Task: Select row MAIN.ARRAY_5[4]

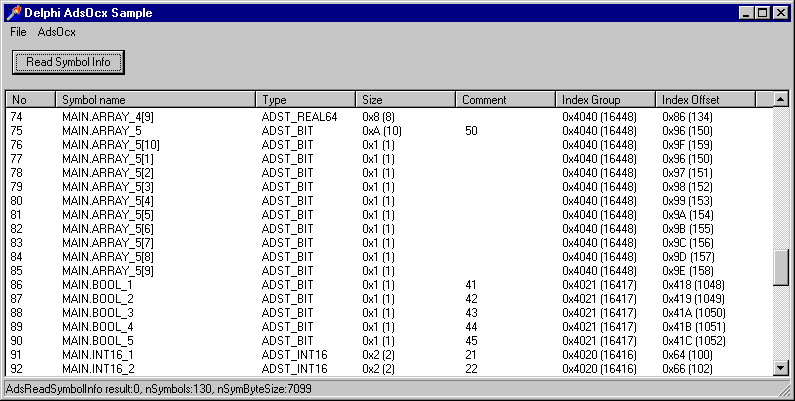Action: (x=389, y=201)
